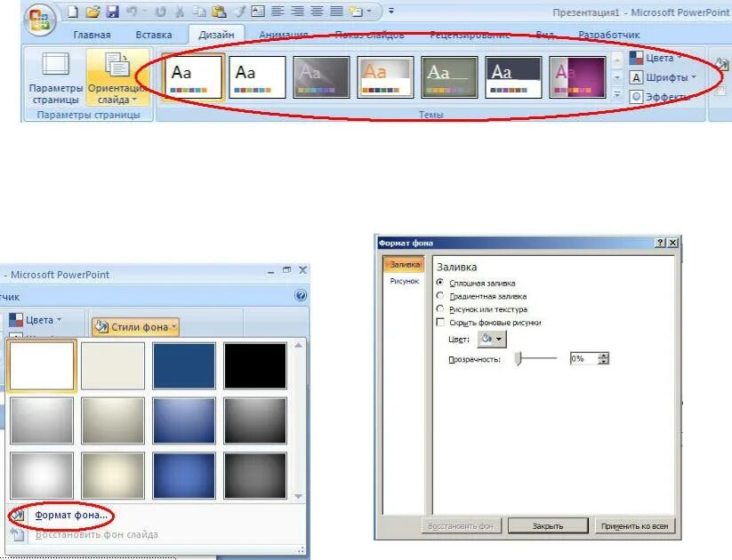Viewport: 732px width, 560px height.
Task: Click Восстановить фон button in dialog
Action: click(461, 526)
